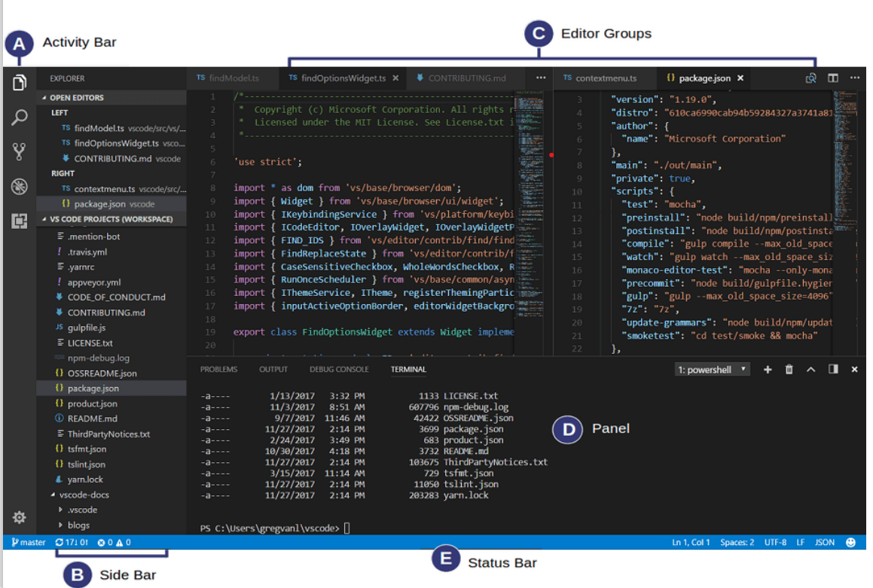Change JSON language mode in status bar
Screen dimensions: 873x588
pos(825,542)
